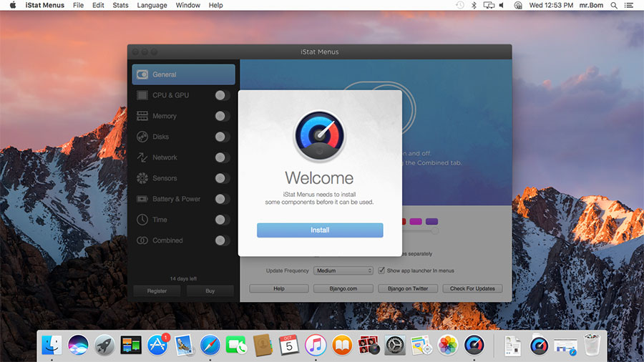The height and width of the screenshot is (362, 644).
Task: Select the General section icon
Action: [142, 74]
